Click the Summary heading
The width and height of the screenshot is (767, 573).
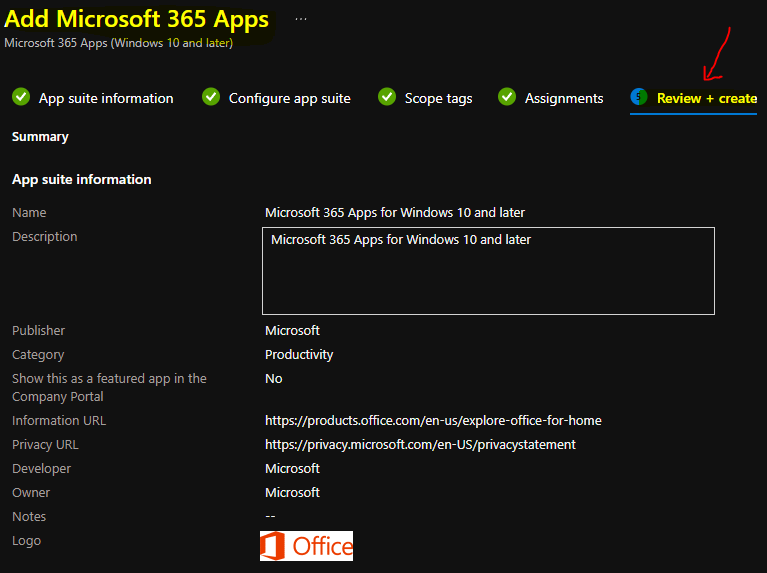40,137
